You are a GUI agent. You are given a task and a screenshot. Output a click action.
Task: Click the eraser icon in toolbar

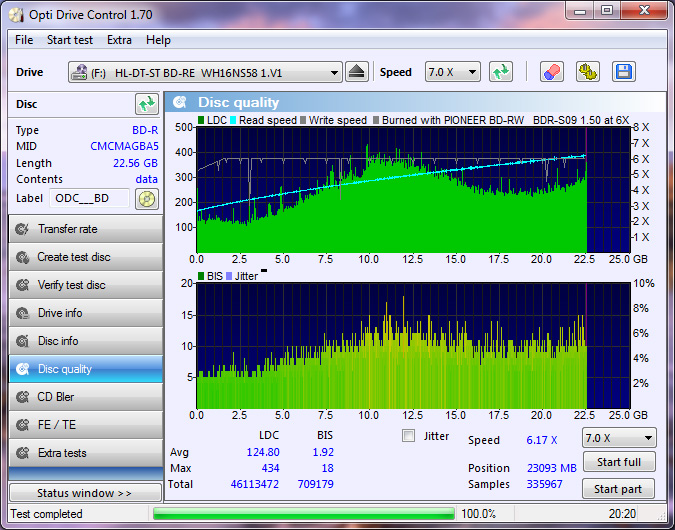pos(551,72)
